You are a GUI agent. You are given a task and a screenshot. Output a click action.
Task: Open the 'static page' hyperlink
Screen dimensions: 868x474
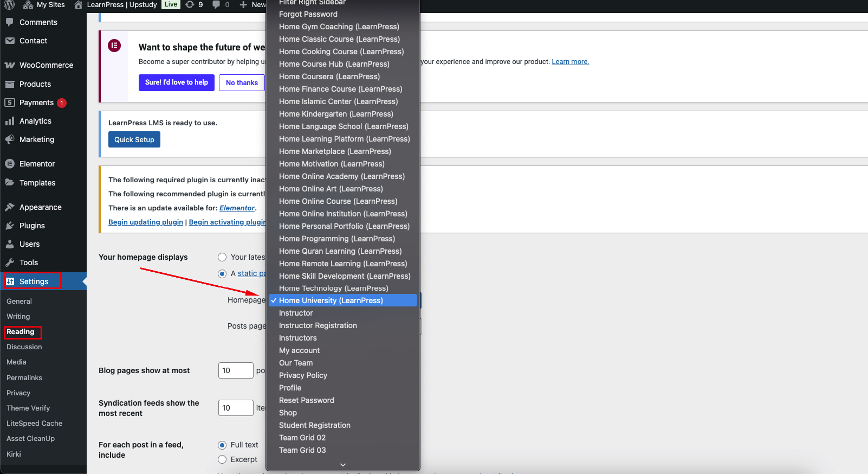[252, 273]
